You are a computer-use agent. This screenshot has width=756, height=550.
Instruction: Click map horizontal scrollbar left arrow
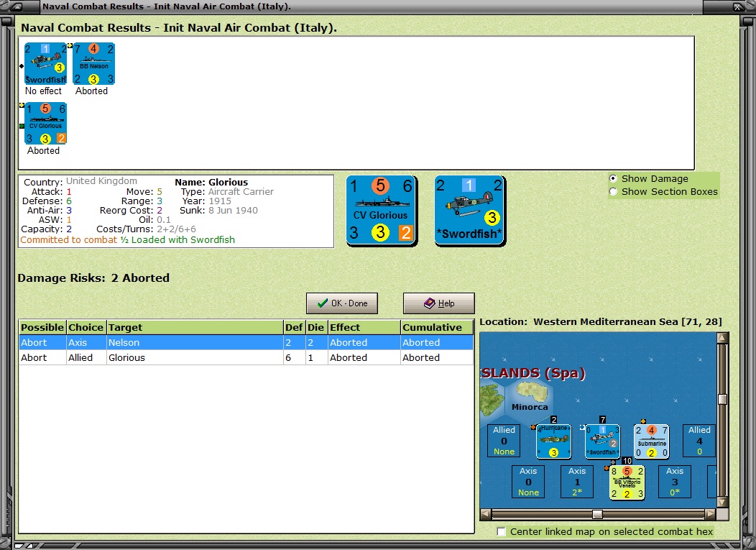point(486,514)
